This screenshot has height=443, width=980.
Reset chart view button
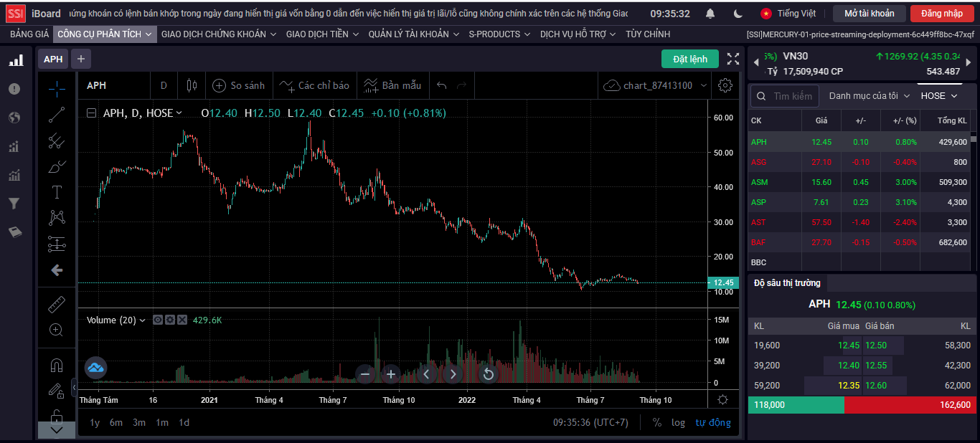pyautogui.click(x=489, y=373)
